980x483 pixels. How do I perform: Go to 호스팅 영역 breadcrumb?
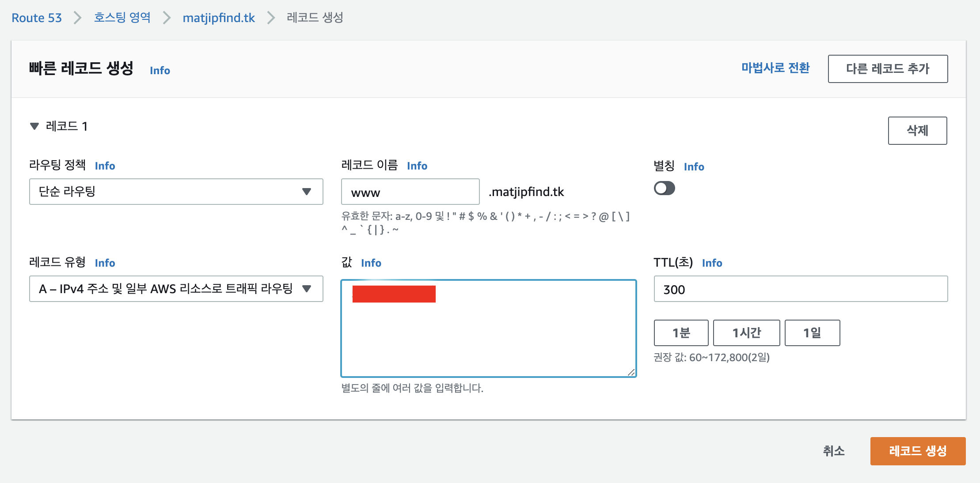pyautogui.click(x=122, y=18)
